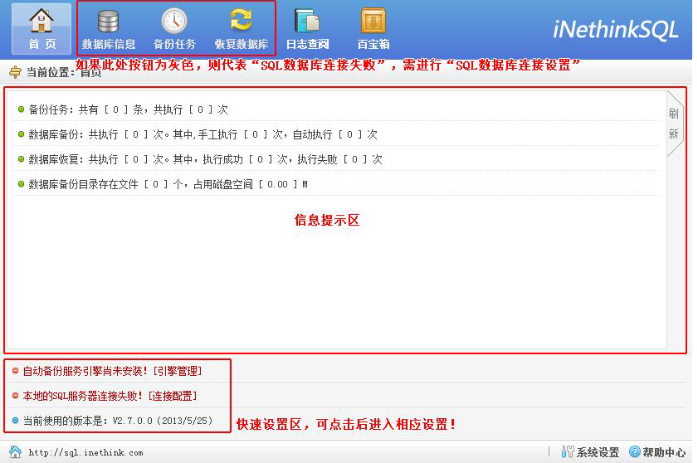Select the 数据库备份 statistics row

[336, 134]
